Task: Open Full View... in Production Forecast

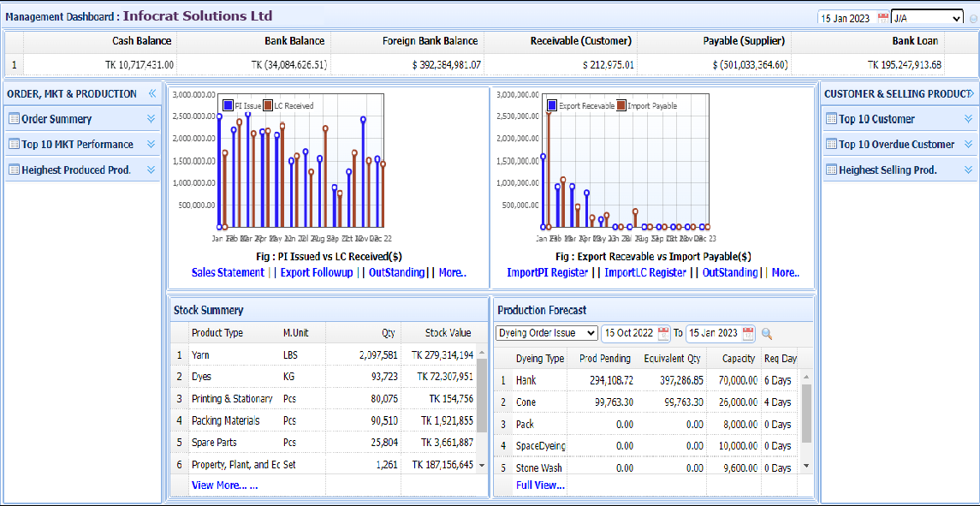Action: 540,485
